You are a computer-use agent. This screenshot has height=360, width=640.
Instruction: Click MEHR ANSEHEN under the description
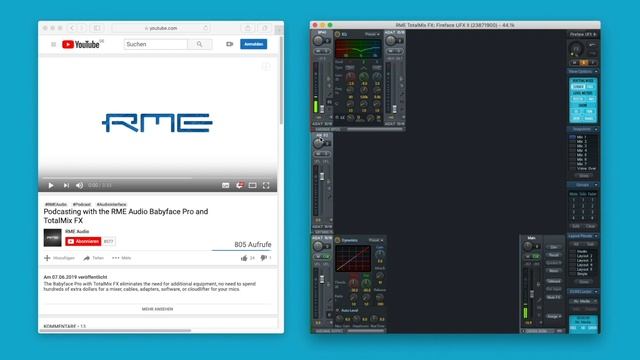point(158,309)
